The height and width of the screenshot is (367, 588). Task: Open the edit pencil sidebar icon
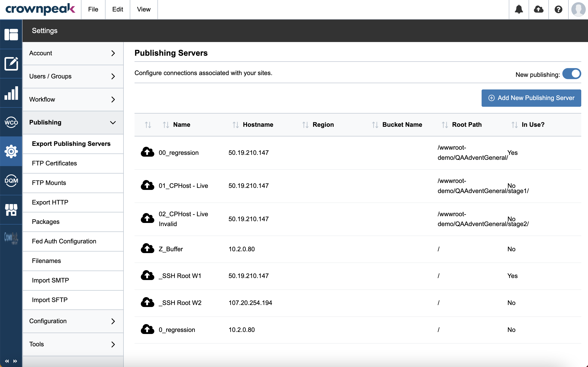[x=11, y=64]
